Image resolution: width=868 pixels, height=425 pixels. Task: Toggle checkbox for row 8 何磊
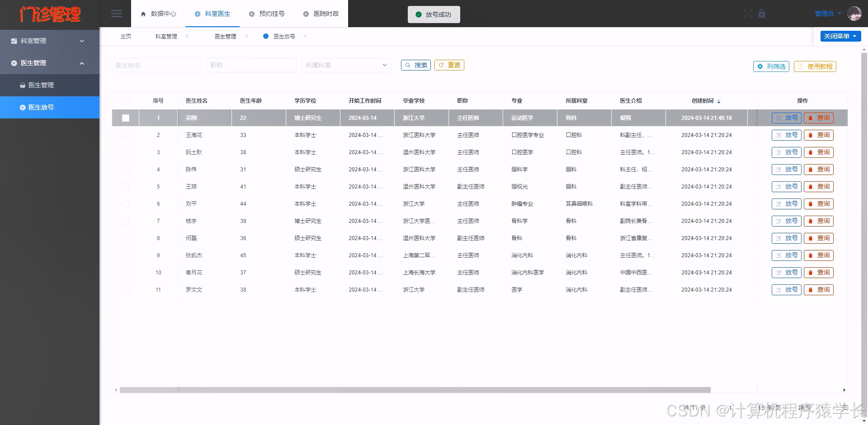point(126,238)
